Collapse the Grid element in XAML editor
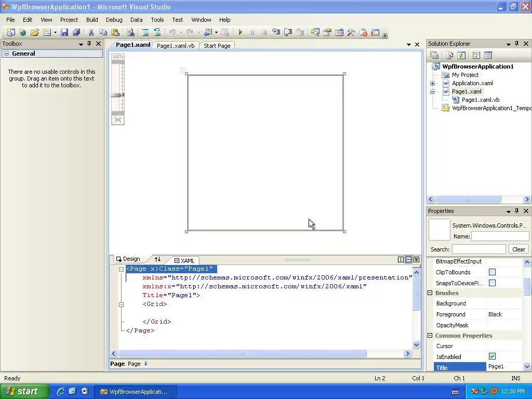The height and width of the screenshot is (399, 532). pos(121,304)
